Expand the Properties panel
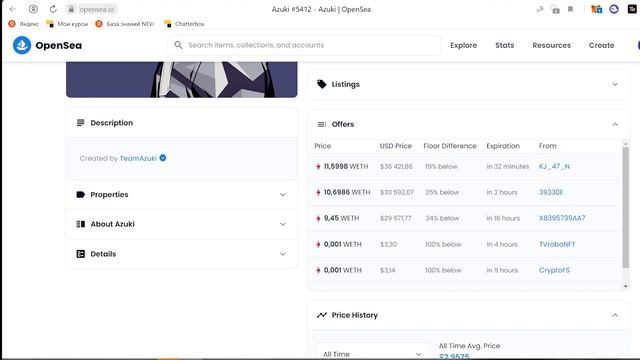The image size is (640, 360). [282, 195]
